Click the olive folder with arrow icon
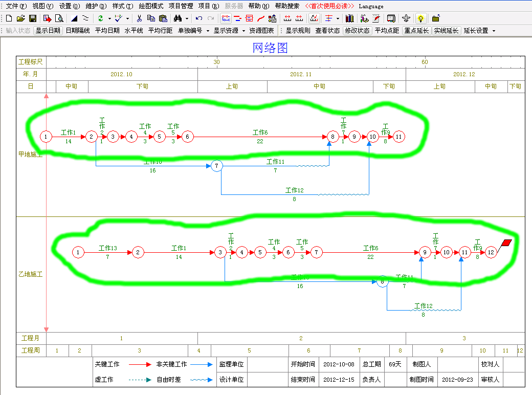 (436, 18)
